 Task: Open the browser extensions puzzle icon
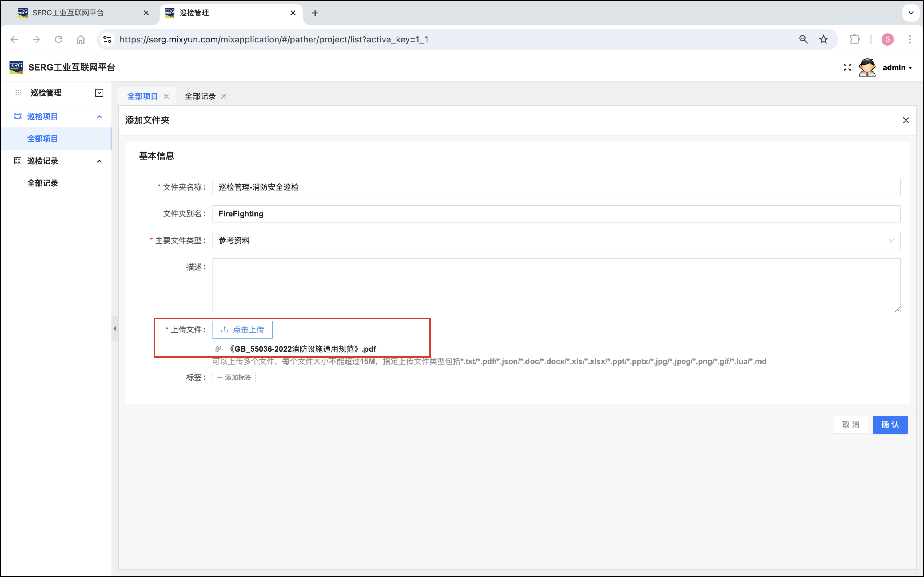pyautogui.click(x=855, y=39)
